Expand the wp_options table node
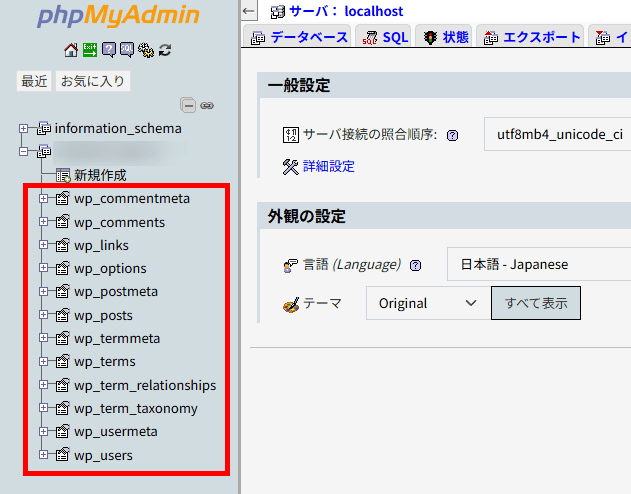This screenshot has width=631, height=494. pos(43,268)
